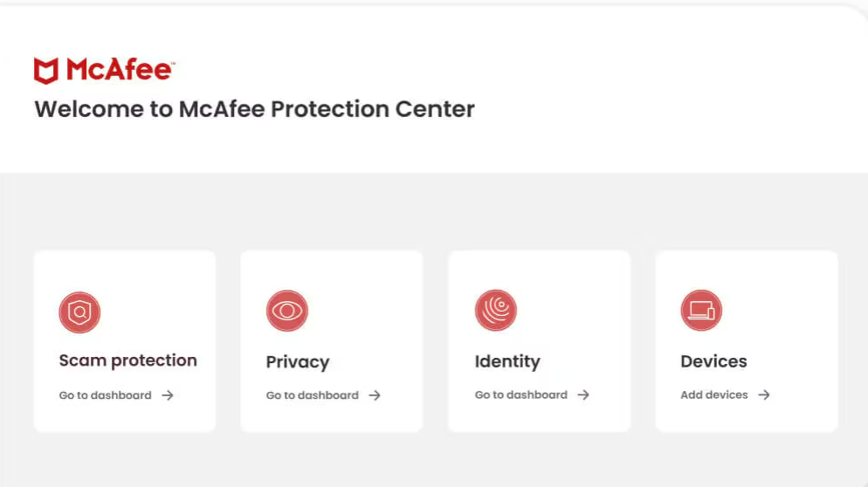The width and height of the screenshot is (868, 487).
Task: Click the Privacy eye icon
Action: pyautogui.click(x=286, y=311)
